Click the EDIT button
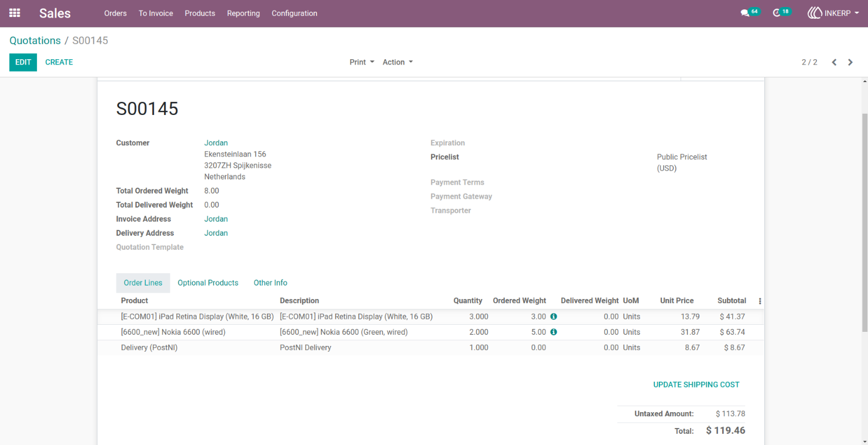 (x=23, y=62)
